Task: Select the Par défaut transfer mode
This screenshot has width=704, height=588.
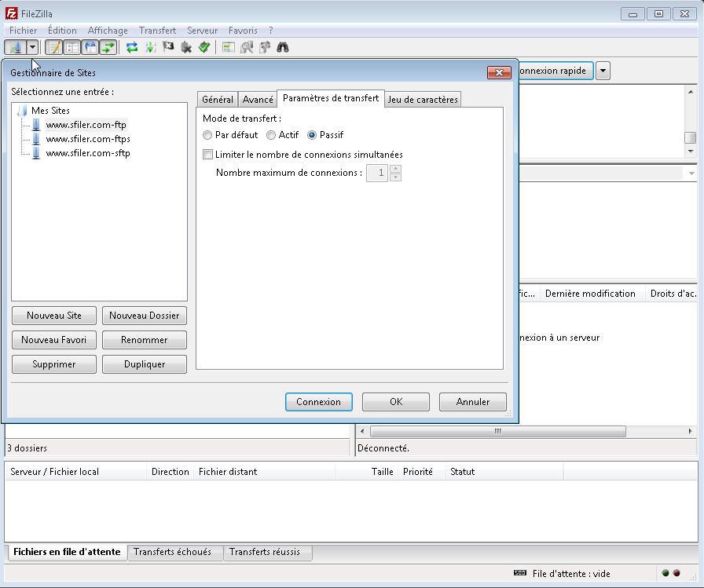Action: tap(230, 135)
